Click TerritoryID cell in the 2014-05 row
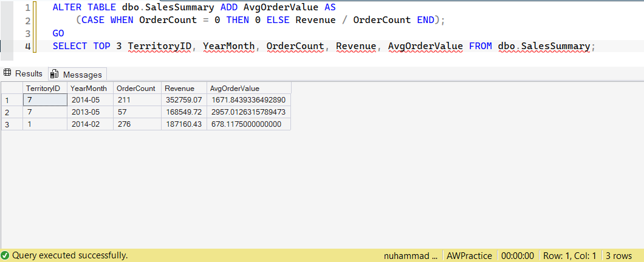This screenshot has height=262, width=644. click(45, 100)
